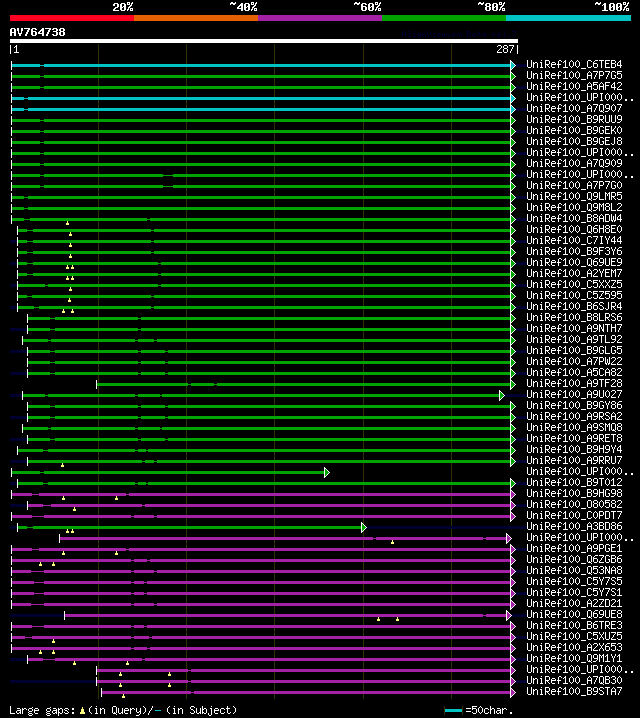
Task: Select hit label UniRef100_C5XUZ5
Action: 574,636
